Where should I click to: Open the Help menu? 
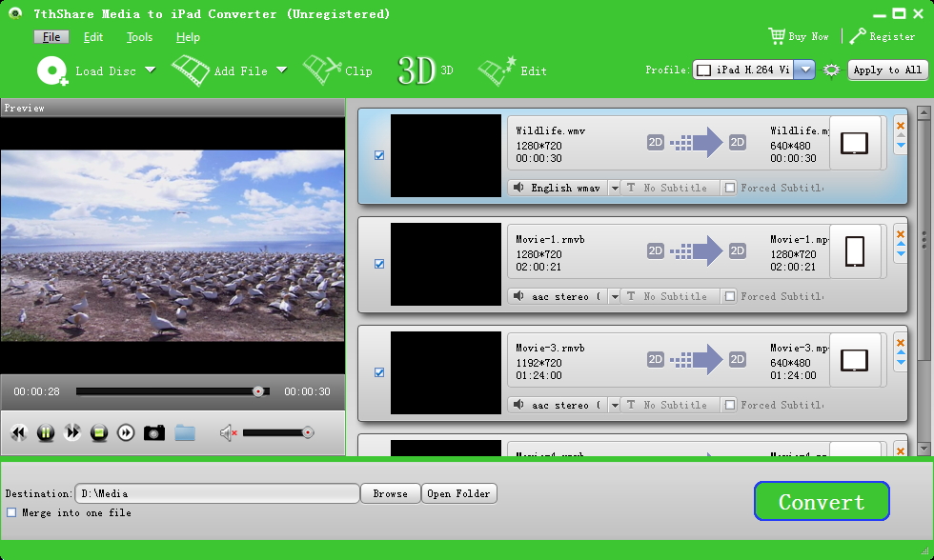tap(188, 37)
